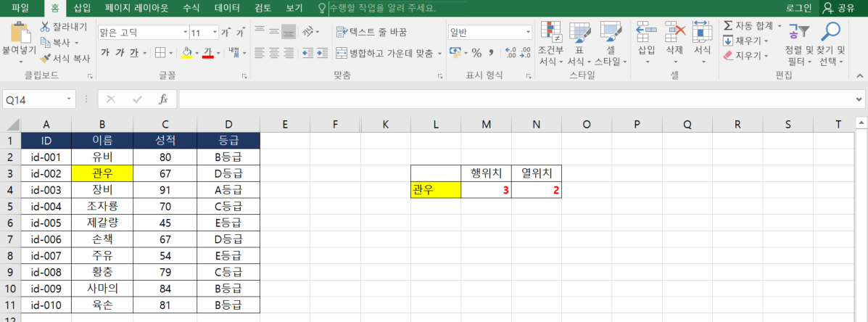Screen dimensions: 868x322
Task: Click the Insert cells (삽입) icon
Action: 646,32
